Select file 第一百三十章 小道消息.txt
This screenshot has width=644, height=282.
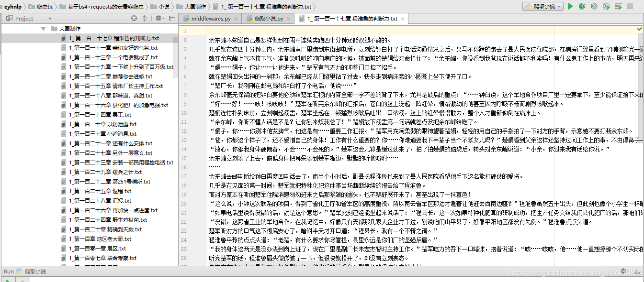pos(99,134)
